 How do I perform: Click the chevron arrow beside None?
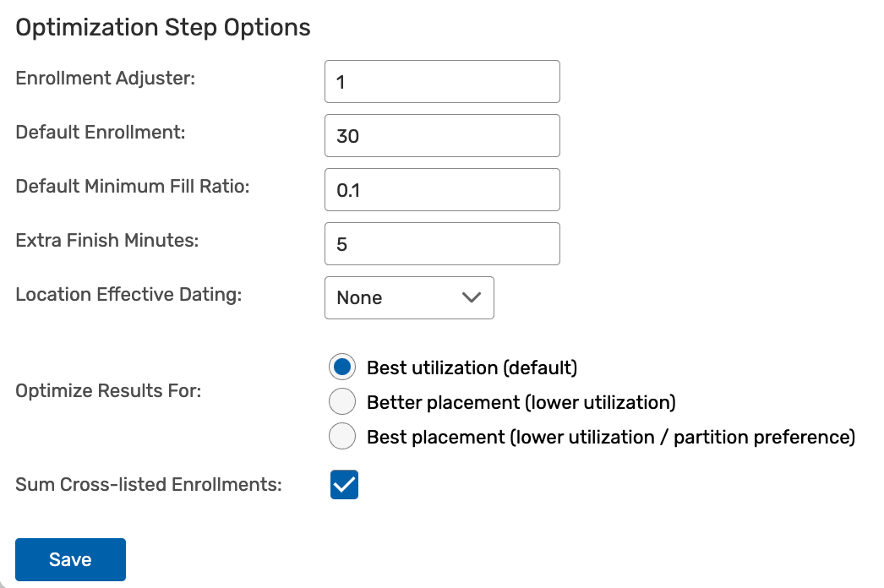pyautogui.click(x=471, y=298)
